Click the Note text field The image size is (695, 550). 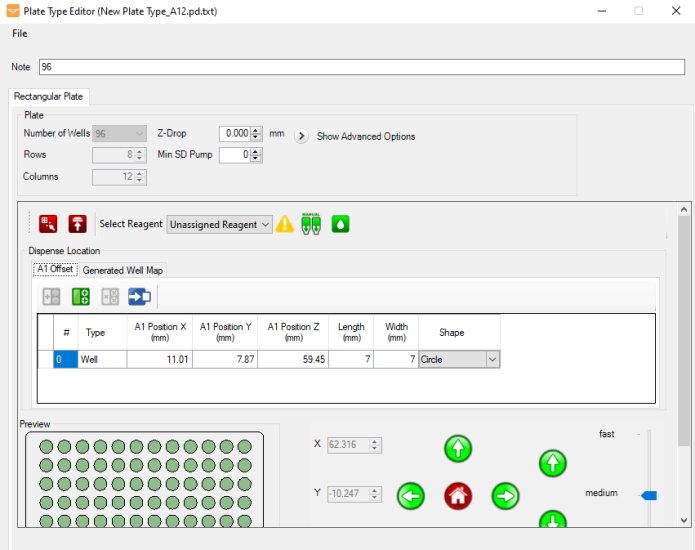[x=361, y=67]
